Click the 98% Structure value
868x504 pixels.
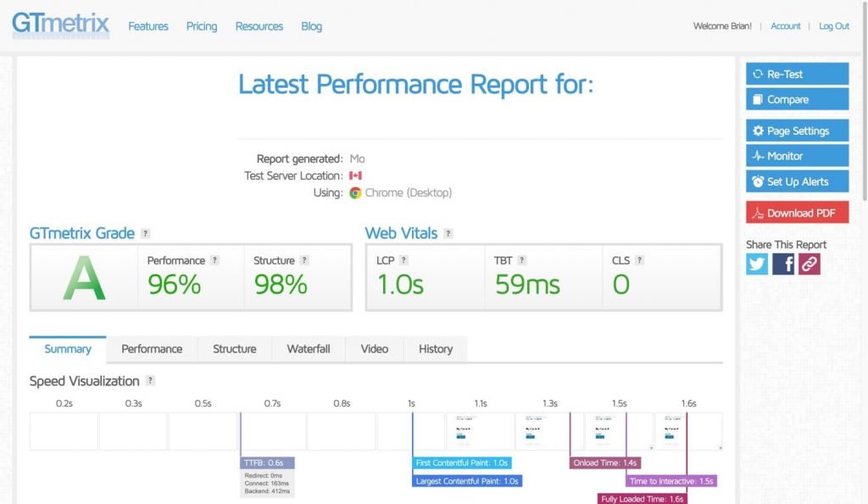(x=281, y=285)
